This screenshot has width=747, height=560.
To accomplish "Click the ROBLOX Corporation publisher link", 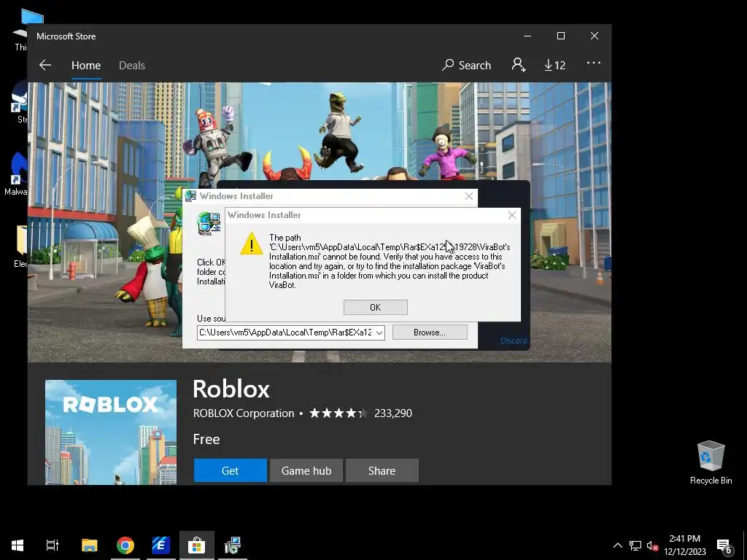I will tap(244, 413).
